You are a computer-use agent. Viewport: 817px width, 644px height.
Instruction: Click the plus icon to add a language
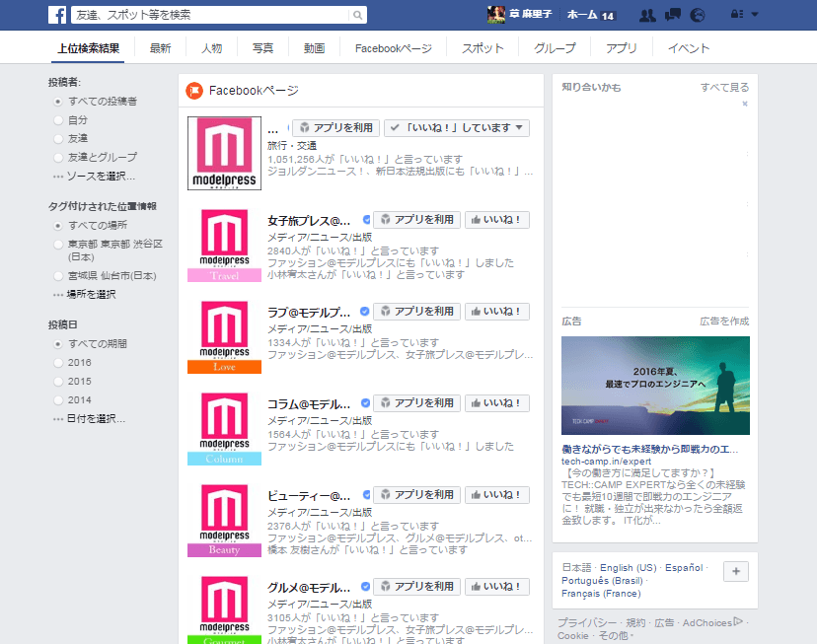tap(736, 572)
